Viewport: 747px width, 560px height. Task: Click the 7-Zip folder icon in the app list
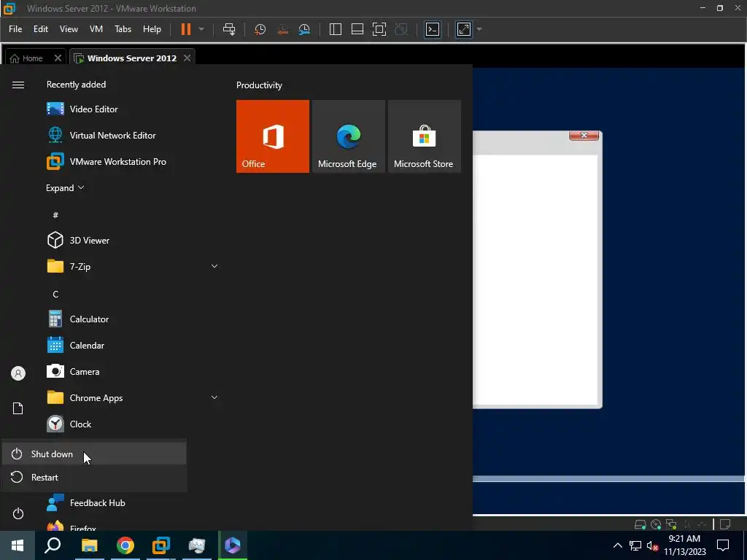pyautogui.click(x=55, y=266)
